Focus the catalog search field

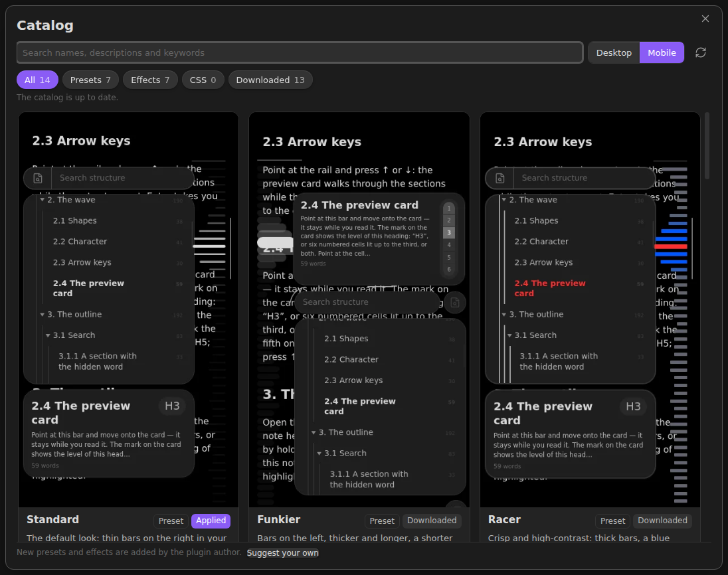pos(300,52)
